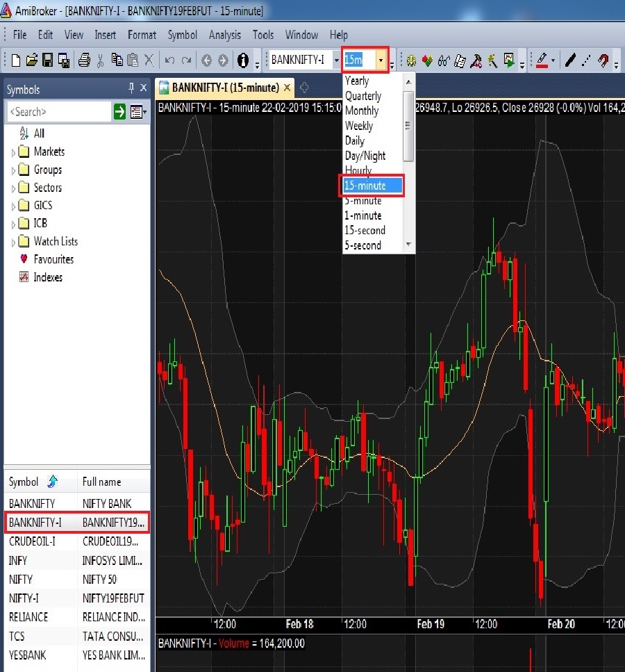Click the green arrow search symbol button
This screenshot has width=625, height=672.
click(119, 112)
